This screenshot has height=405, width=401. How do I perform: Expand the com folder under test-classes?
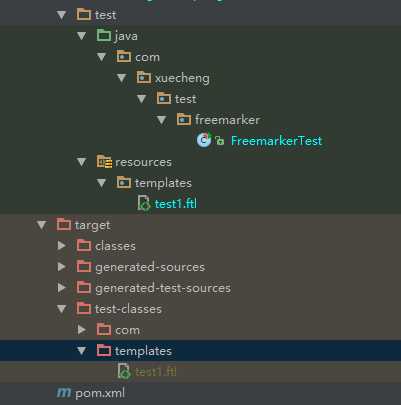[81, 330]
